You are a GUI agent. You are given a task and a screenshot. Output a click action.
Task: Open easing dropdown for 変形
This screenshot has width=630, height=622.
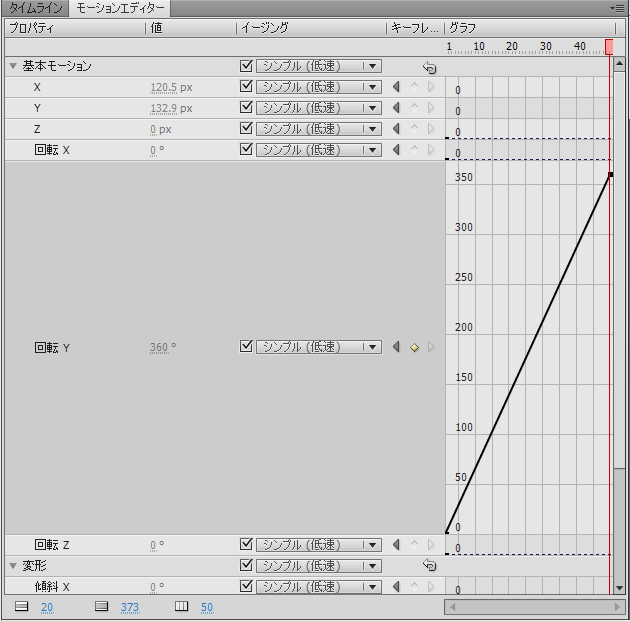click(319, 566)
